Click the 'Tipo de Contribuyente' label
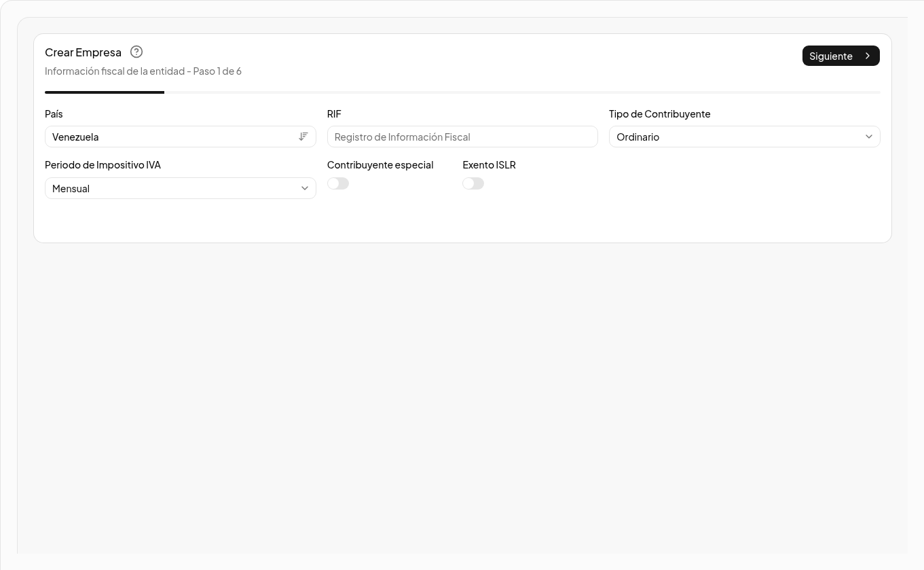The width and height of the screenshot is (924, 570). point(660,113)
